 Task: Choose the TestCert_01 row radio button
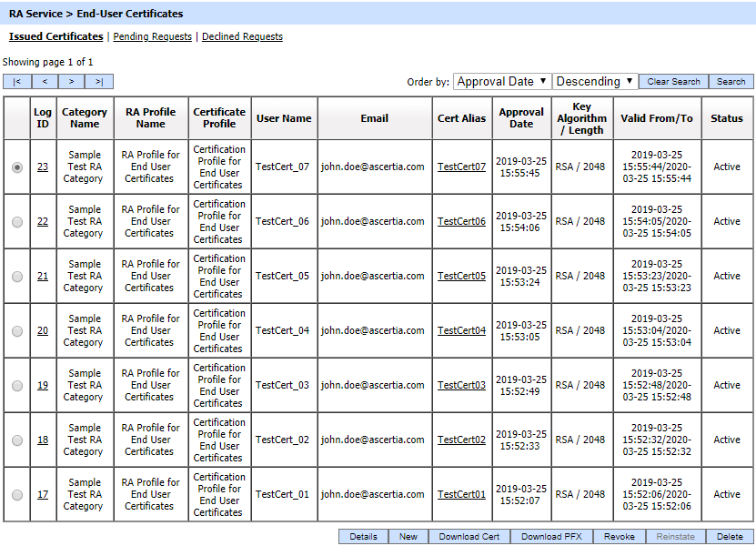pos(17,495)
